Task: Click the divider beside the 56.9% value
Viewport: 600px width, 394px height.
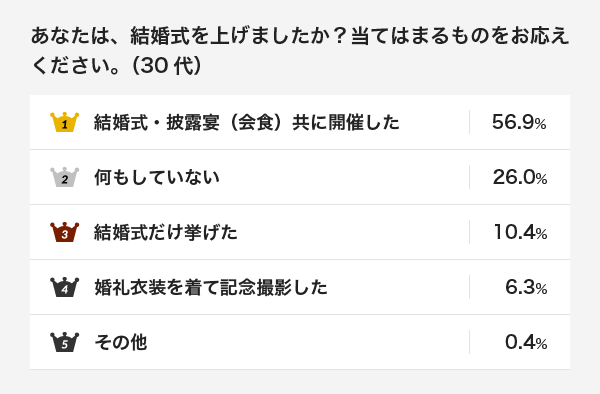Action: (x=469, y=122)
